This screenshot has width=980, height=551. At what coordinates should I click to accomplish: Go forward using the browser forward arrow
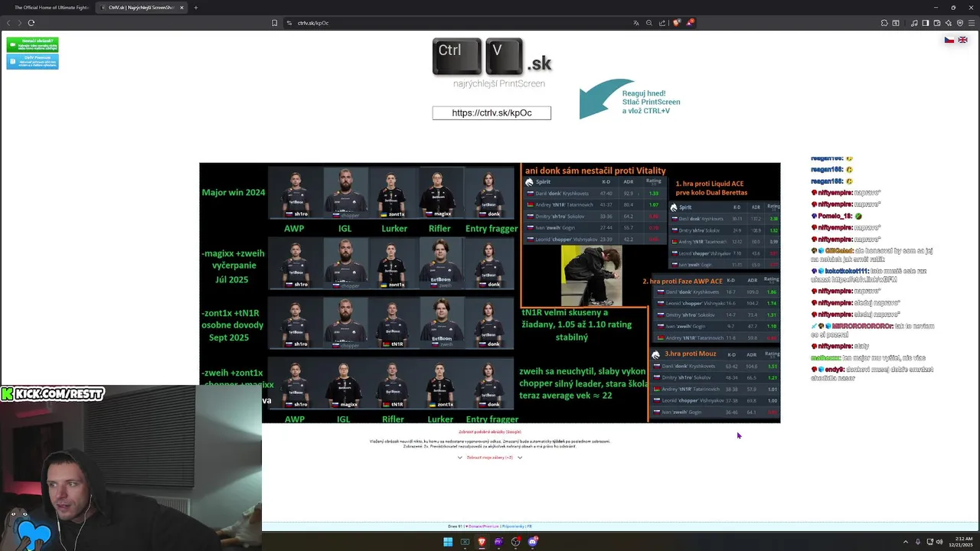[x=19, y=23]
